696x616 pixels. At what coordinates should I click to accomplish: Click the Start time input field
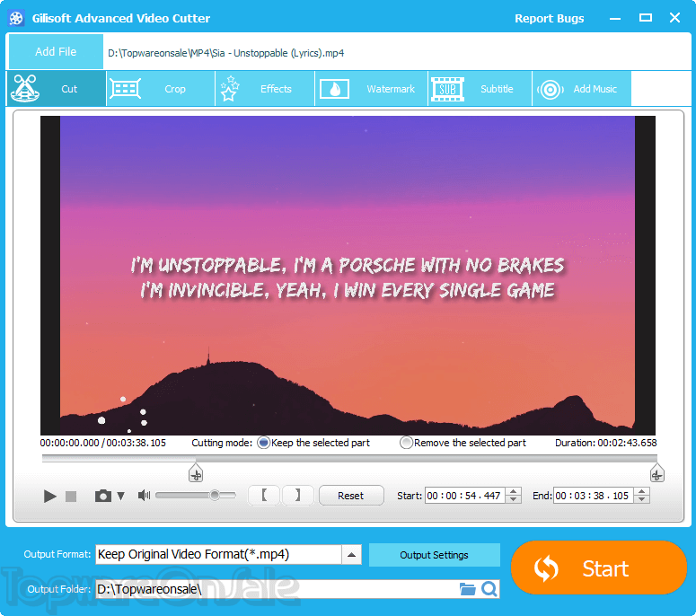tap(464, 496)
